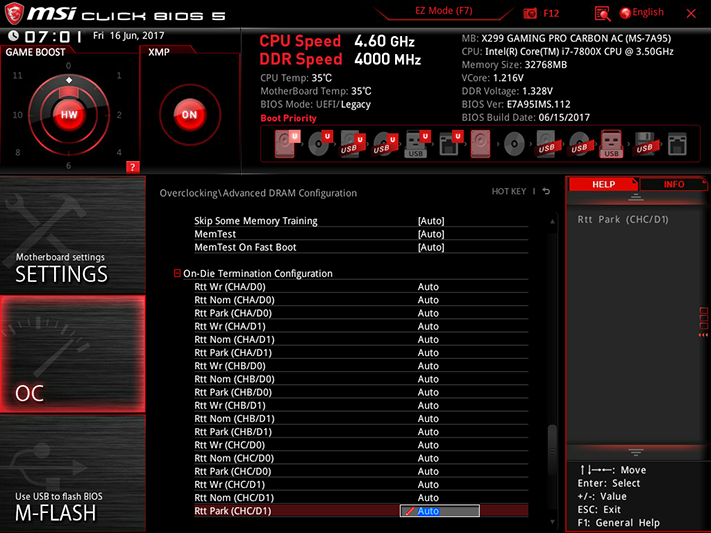Select the Rtt Nom (CHC/D0) row
Image resolution: width=711 pixels, height=533 pixels.
[361, 458]
